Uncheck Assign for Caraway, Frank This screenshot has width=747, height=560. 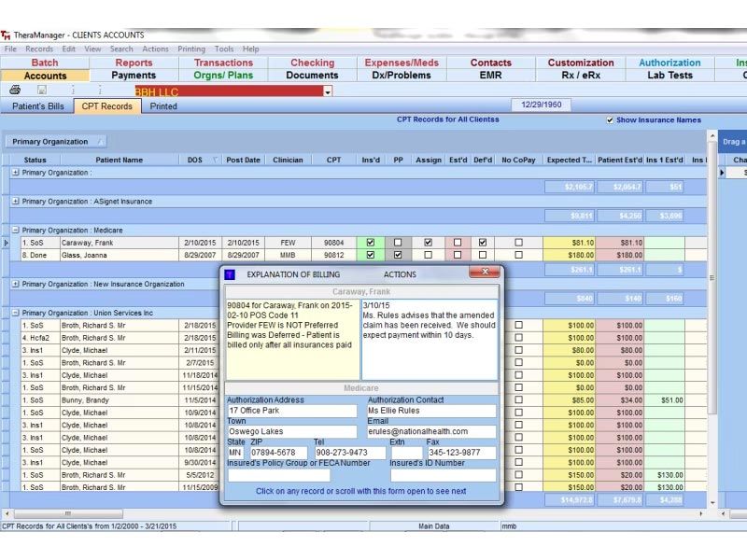428,243
